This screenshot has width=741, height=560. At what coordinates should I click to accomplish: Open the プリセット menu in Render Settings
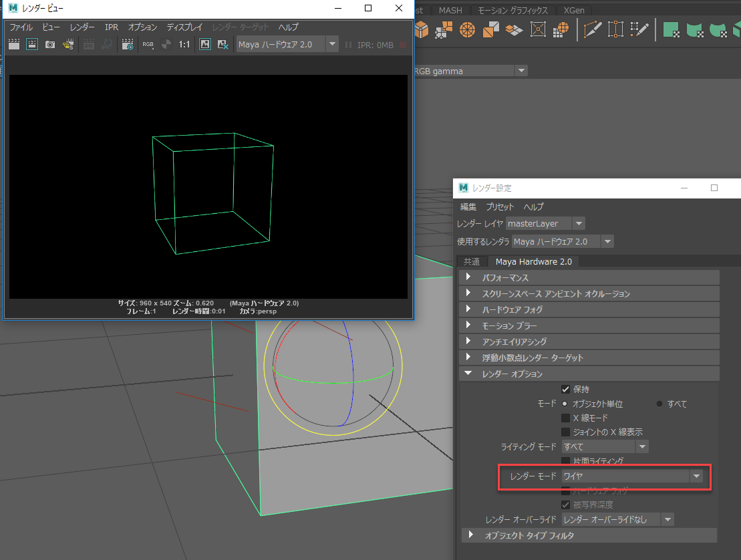[500, 207]
